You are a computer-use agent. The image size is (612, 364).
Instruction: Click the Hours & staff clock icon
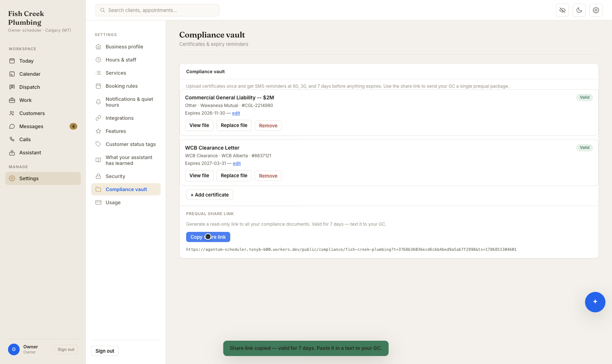pos(98,60)
